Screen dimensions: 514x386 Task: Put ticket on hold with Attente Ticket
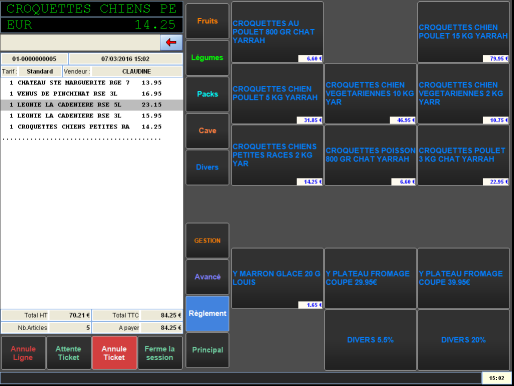[x=69, y=353]
